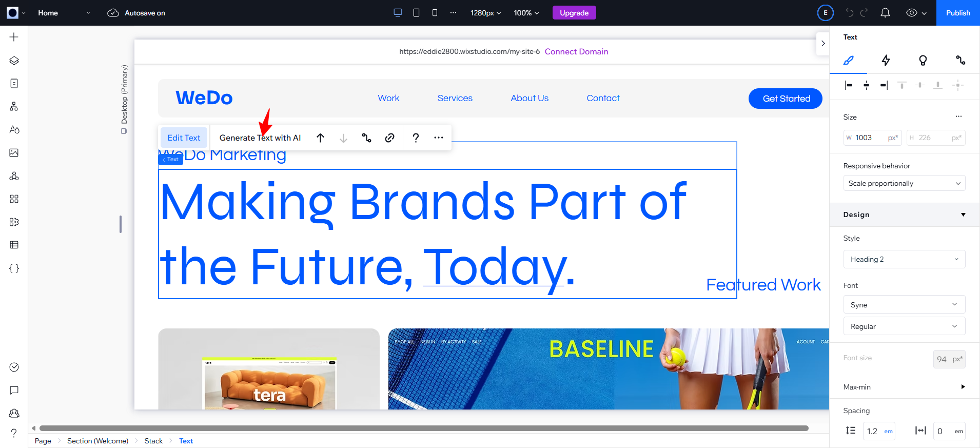Click the Get Started button on site
Image resolution: width=980 pixels, height=448 pixels.
[786, 99]
